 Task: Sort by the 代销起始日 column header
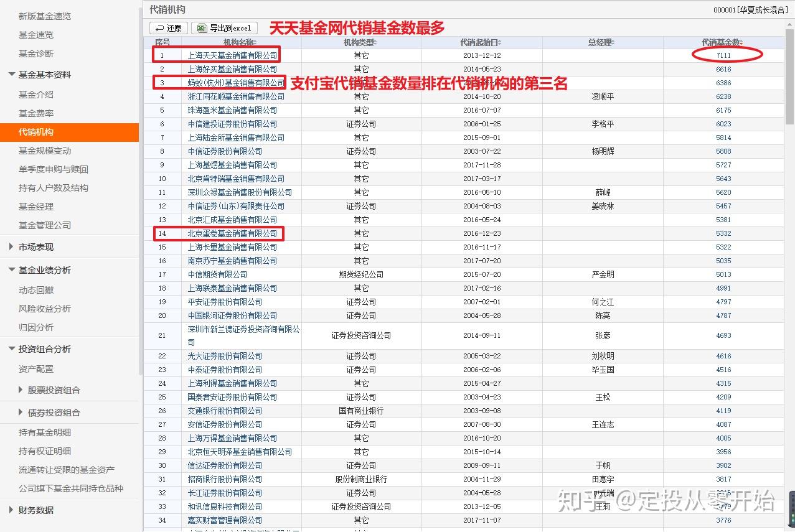(x=481, y=42)
